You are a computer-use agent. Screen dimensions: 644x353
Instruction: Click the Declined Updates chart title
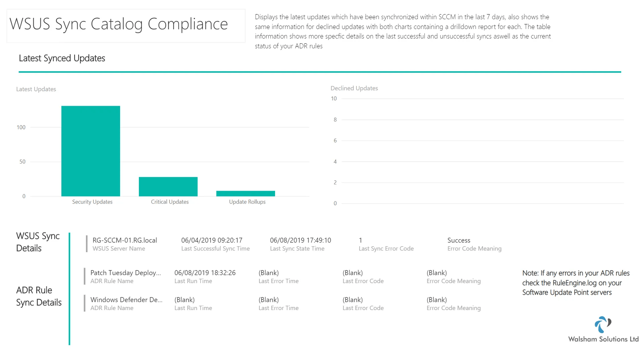[354, 88]
